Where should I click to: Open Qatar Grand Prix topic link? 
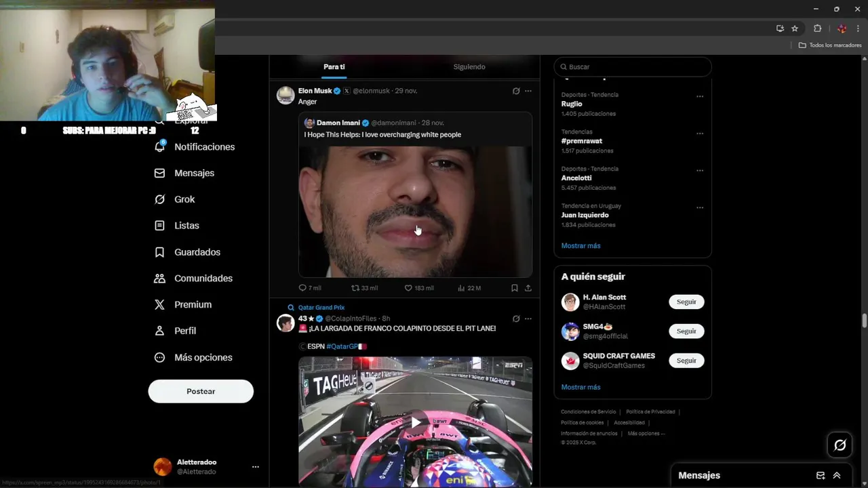pyautogui.click(x=321, y=308)
